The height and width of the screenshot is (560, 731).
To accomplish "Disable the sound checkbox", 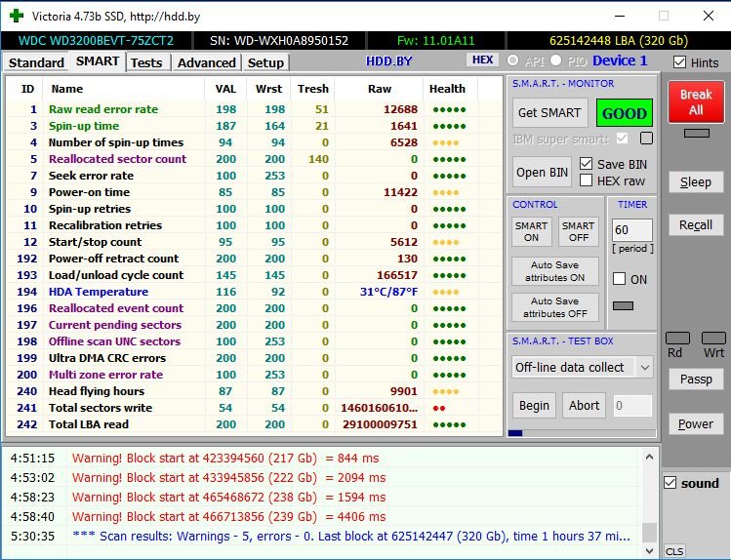I will [x=670, y=483].
